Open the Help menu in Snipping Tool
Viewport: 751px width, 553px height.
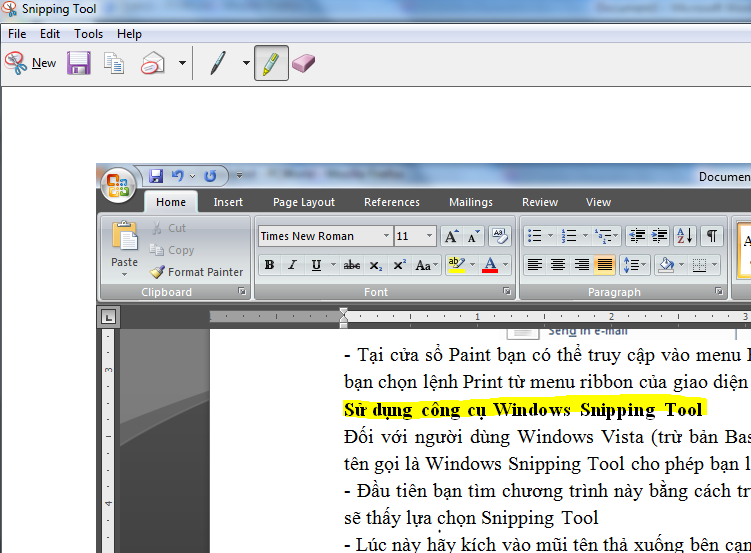[129, 34]
